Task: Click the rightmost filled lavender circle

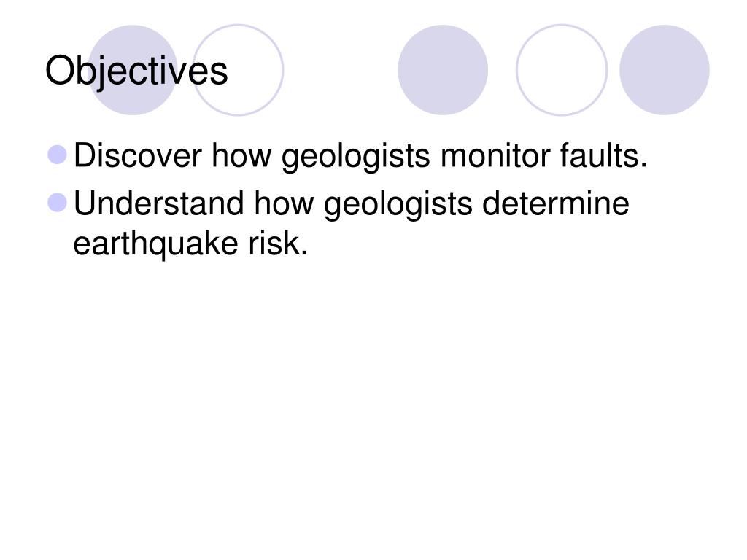Action: (x=664, y=70)
